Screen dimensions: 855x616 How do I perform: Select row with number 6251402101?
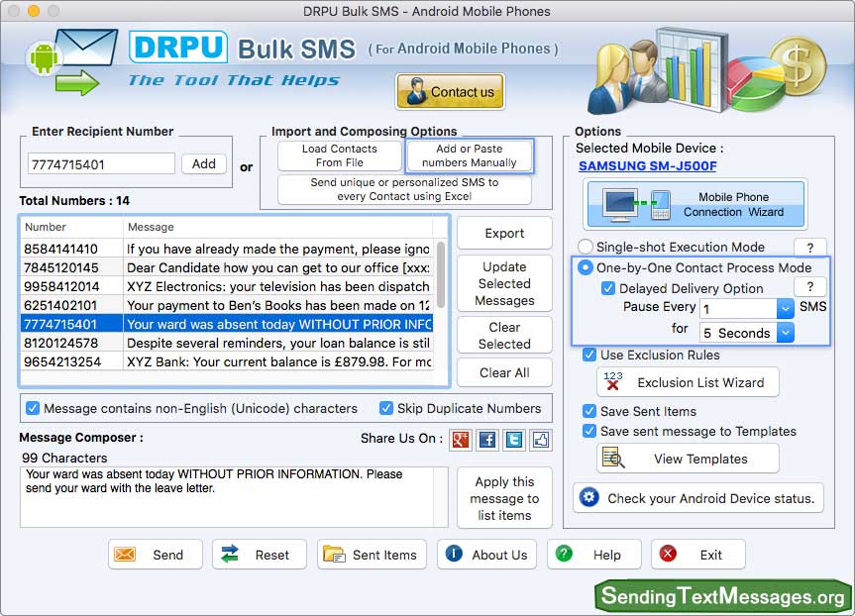228,305
